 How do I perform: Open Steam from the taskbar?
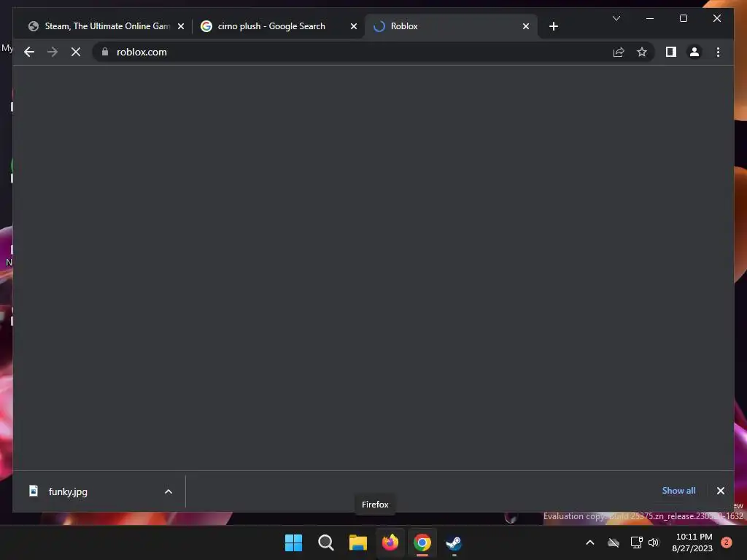coord(454,542)
